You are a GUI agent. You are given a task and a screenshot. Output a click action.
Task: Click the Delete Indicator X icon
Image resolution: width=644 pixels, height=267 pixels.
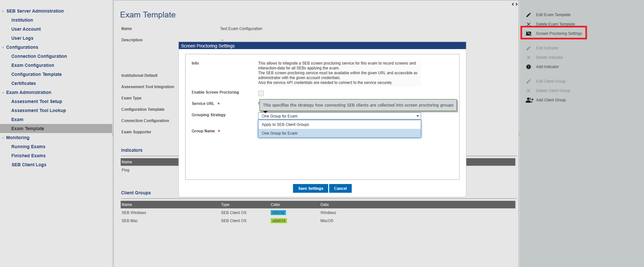coord(528,57)
